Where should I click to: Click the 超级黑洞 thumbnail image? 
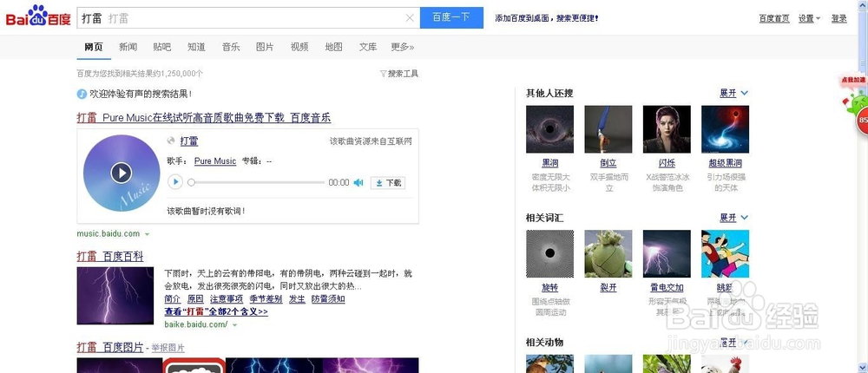[x=725, y=129]
